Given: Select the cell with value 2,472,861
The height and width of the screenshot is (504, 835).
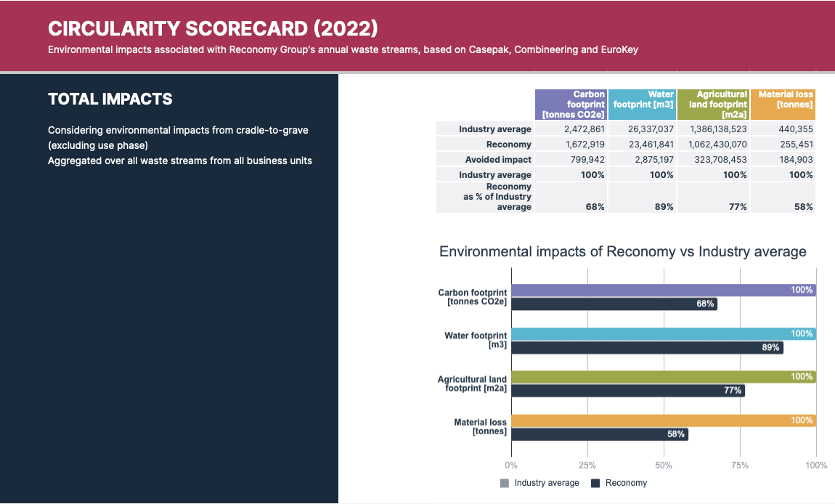Looking at the screenshot, I should 571,129.
